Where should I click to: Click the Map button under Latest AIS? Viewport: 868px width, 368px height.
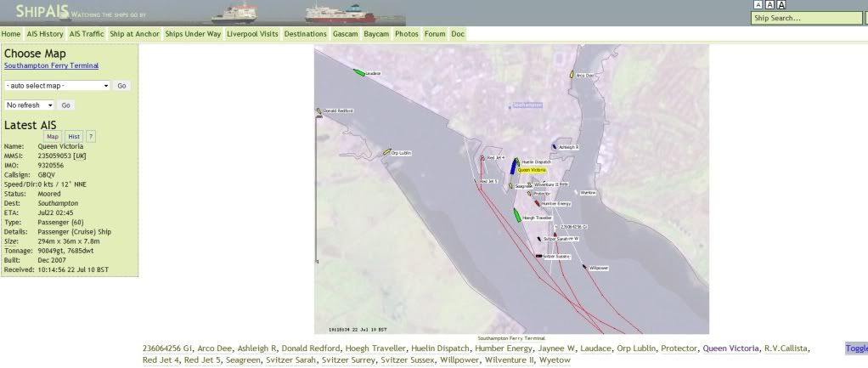pos(53,136)
